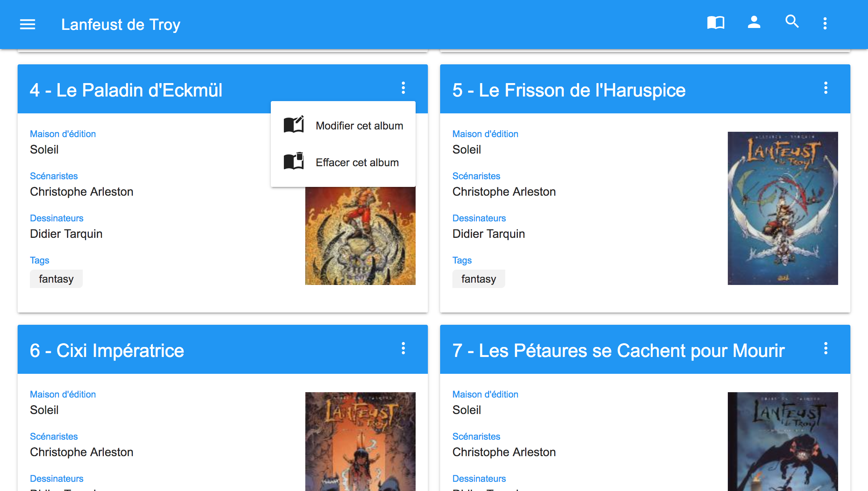Click the search magnifier icon
868x491 pixels.
[x=792, y=21]
